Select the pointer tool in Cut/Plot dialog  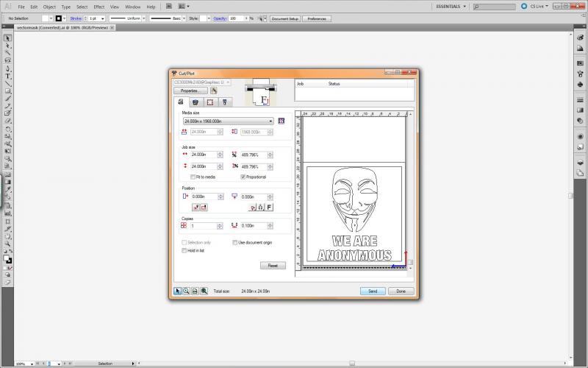177,291
